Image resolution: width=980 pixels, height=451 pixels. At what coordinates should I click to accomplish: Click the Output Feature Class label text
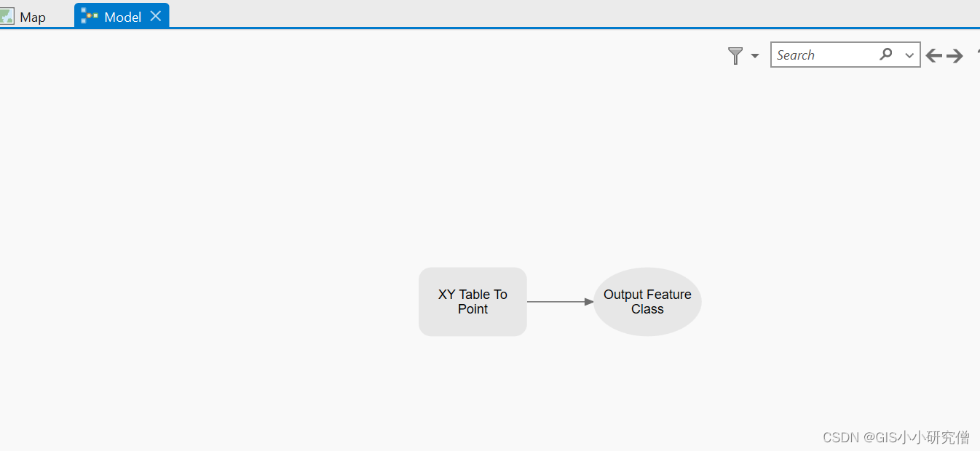[x=647, y=301]
